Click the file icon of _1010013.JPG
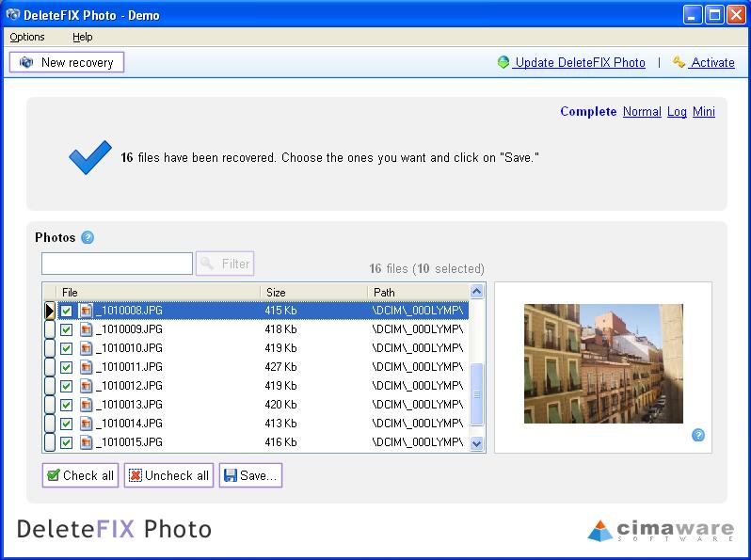Image resolution: width=751 pixels, height=560 pixels. (x=86, y=405)
